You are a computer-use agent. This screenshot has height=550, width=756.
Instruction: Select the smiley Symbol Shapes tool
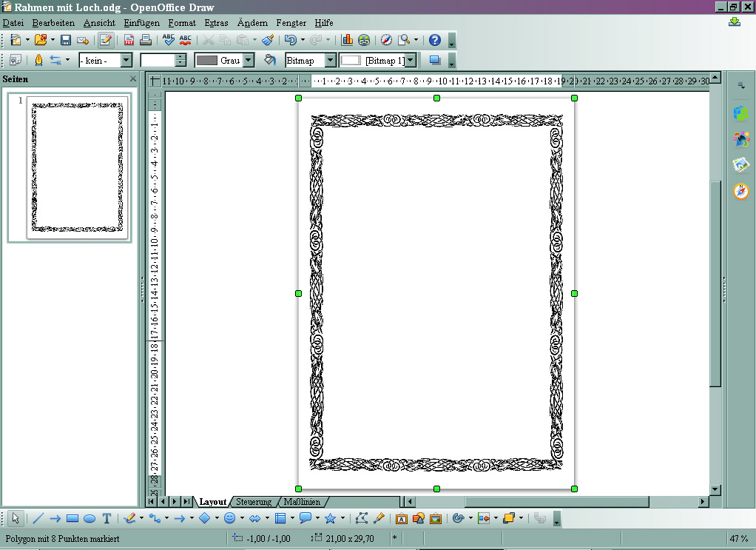[230, 518]
